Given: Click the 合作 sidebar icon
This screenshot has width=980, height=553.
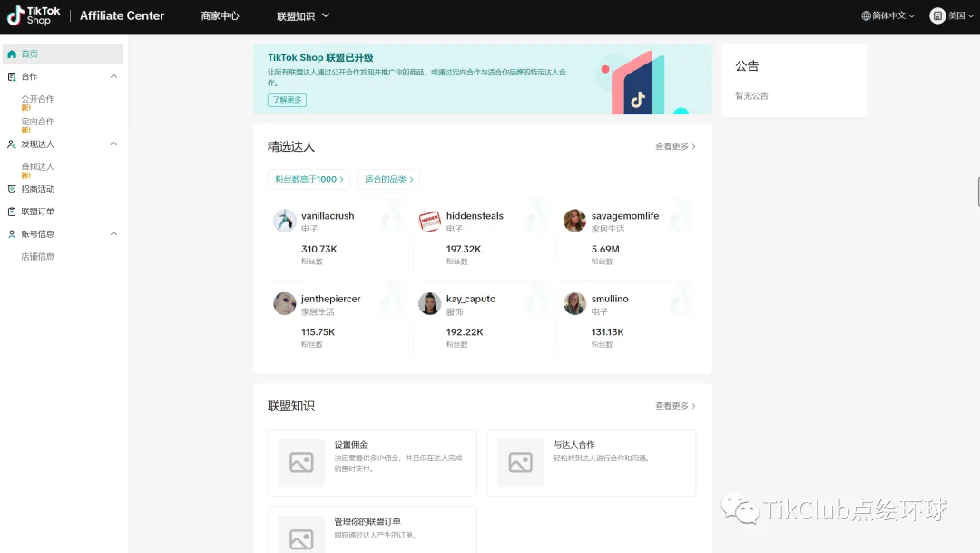Looking at the screenshot, I should [12, 76].
